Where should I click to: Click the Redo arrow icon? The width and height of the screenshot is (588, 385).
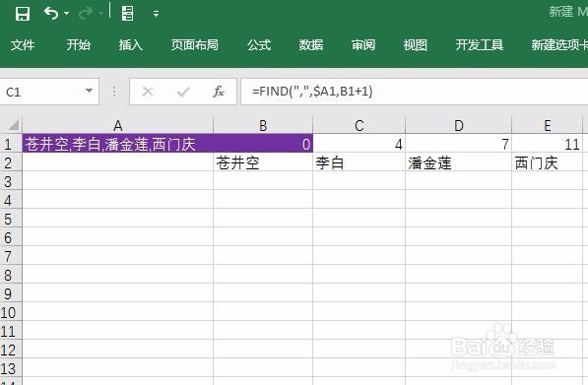(x=86, y=14)
